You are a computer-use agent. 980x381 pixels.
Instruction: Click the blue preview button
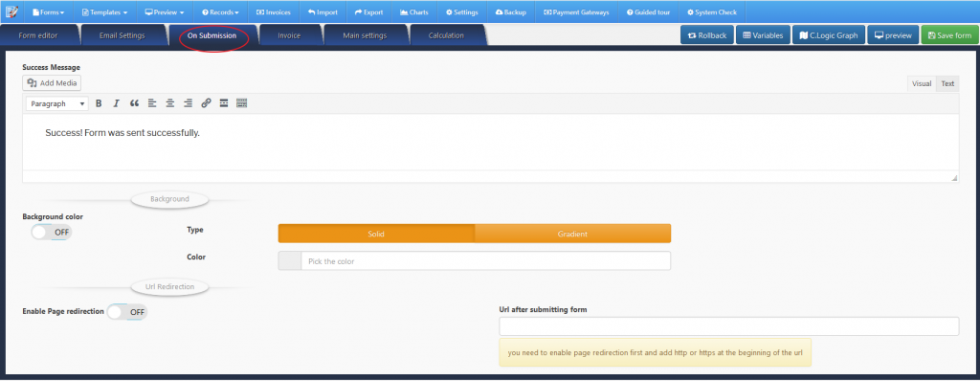pos(893,35)
